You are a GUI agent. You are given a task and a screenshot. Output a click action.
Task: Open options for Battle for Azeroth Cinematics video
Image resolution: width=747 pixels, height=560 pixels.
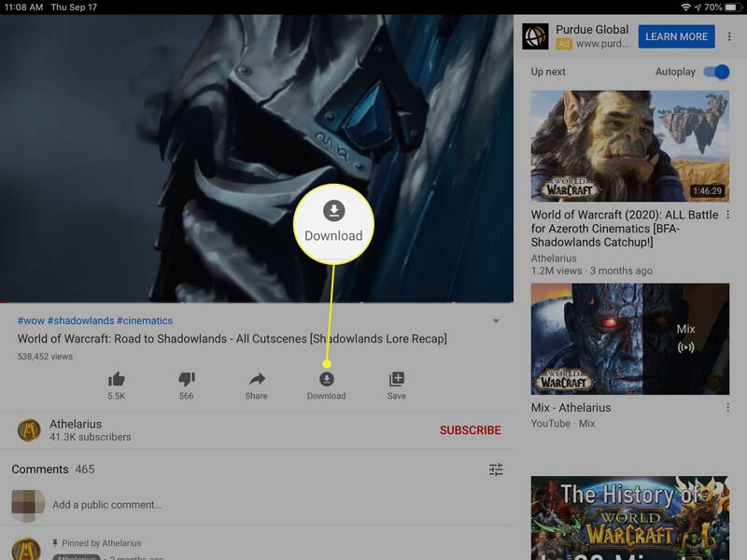[x=728, y=215]
